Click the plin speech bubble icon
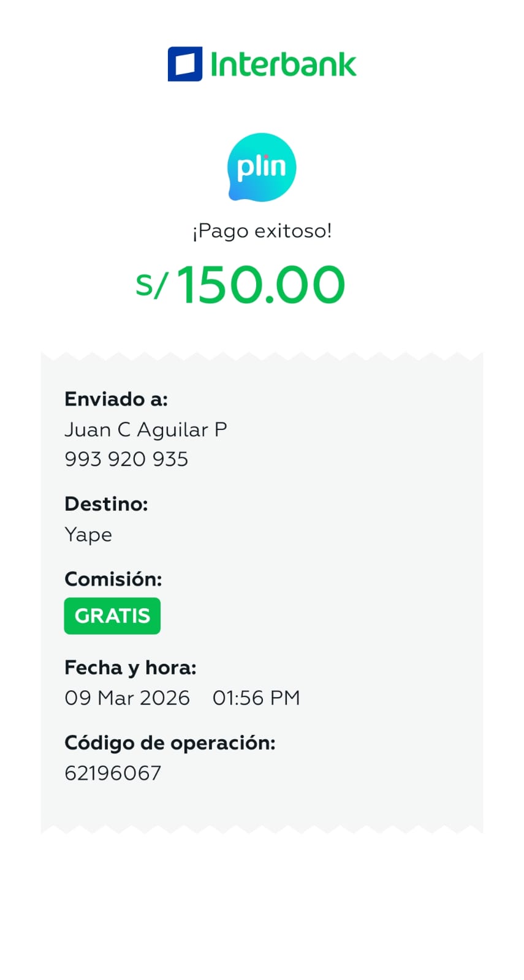Screen dimensions: 524x980 click(x=262, y=167)
